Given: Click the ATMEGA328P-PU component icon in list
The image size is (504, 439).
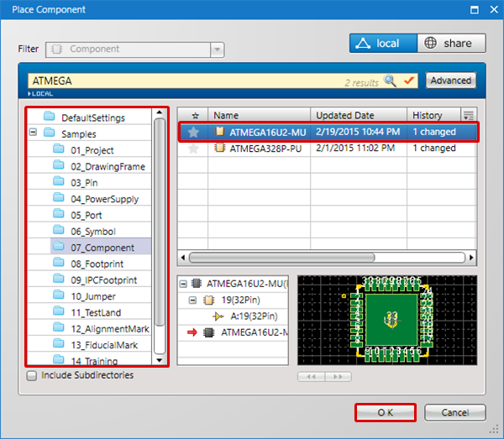Looking at the screenshot, I should [x=219, y=148].
